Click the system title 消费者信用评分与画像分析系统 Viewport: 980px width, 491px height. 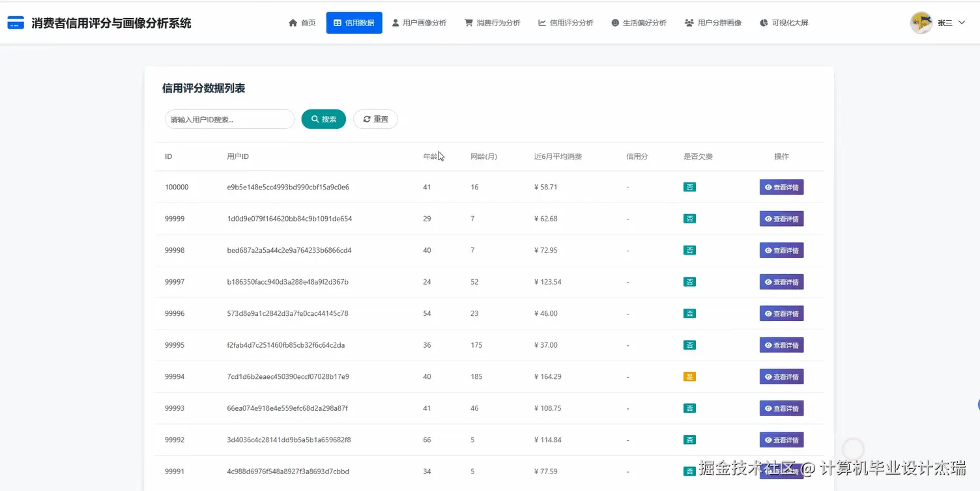(111, 23)
